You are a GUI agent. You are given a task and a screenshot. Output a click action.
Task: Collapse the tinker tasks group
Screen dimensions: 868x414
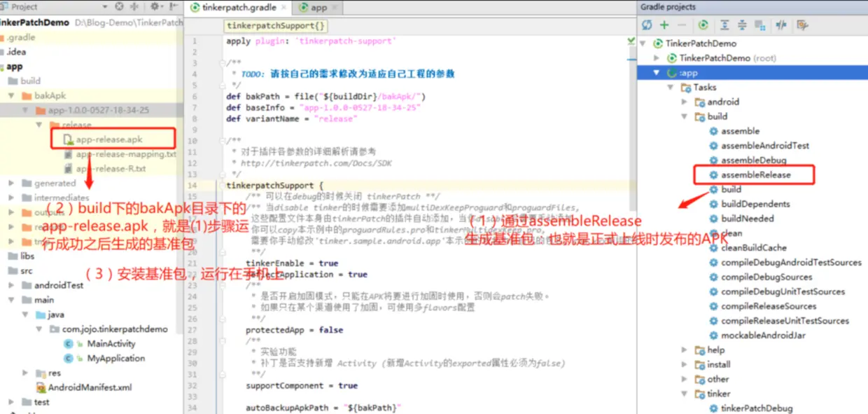coord(685,394)
